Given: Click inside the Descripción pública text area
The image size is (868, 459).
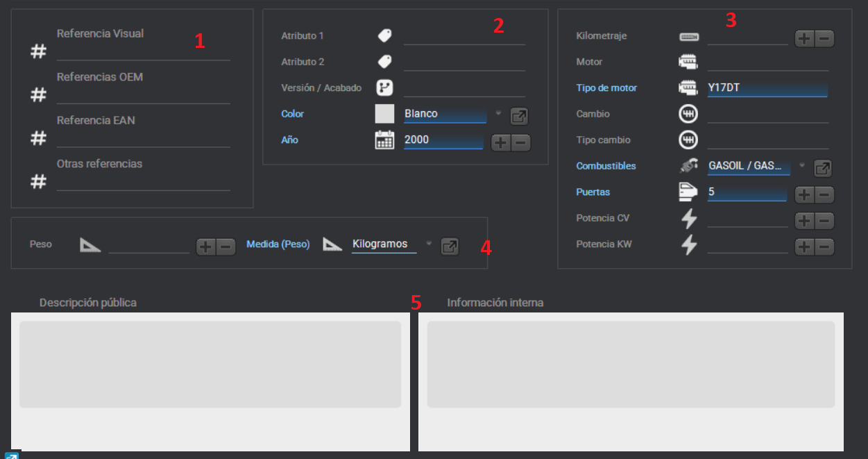Looking at the screenshot, I should click(210, 365).
